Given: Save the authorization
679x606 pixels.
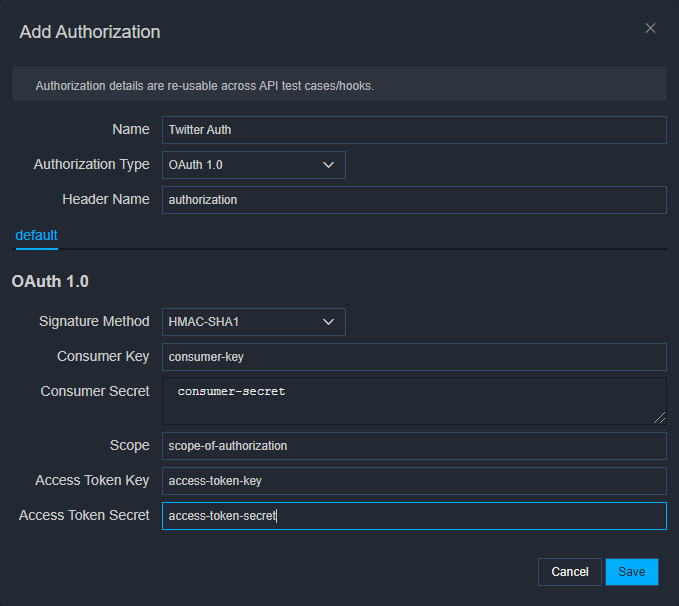Looking at the screenshot, I should click(x=632, y=572).
